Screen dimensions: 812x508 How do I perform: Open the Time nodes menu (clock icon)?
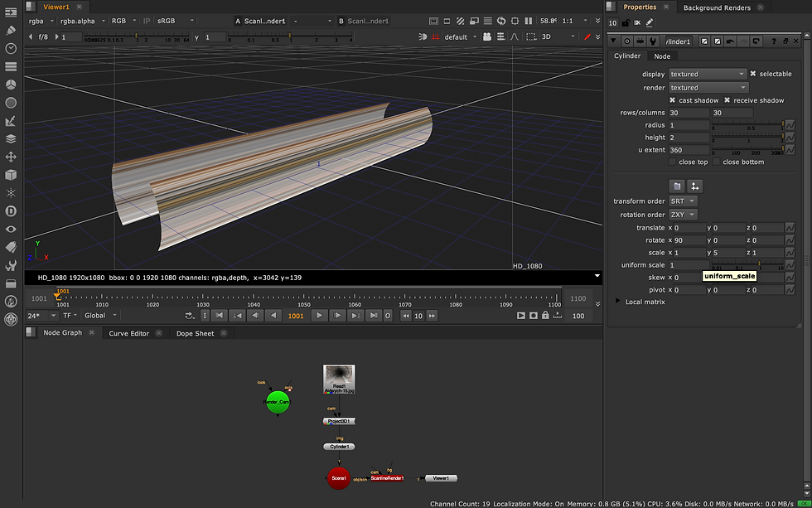[x=10, y=48]
